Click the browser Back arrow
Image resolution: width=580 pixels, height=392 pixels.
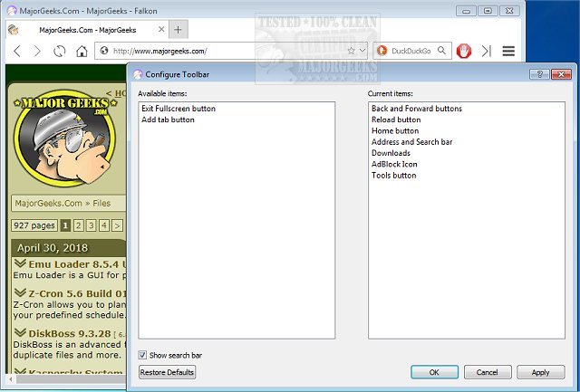coord(17,51)
